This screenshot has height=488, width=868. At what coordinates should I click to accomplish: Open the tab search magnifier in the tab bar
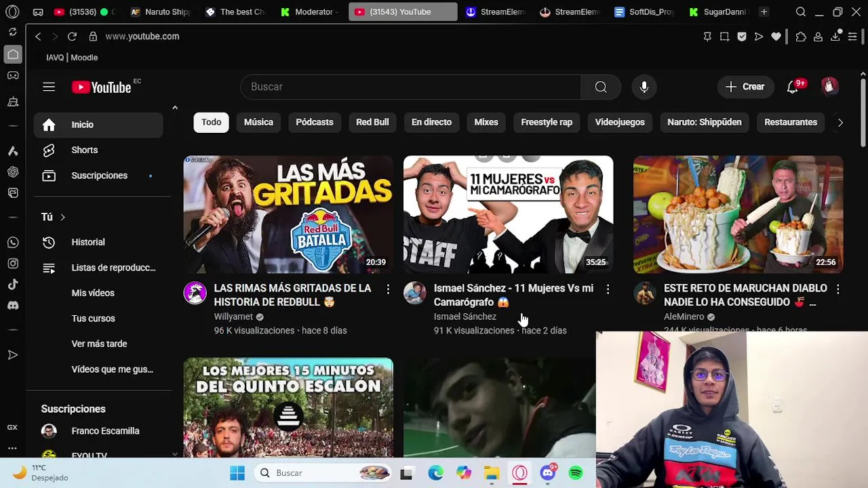click(x=801, y=12)
